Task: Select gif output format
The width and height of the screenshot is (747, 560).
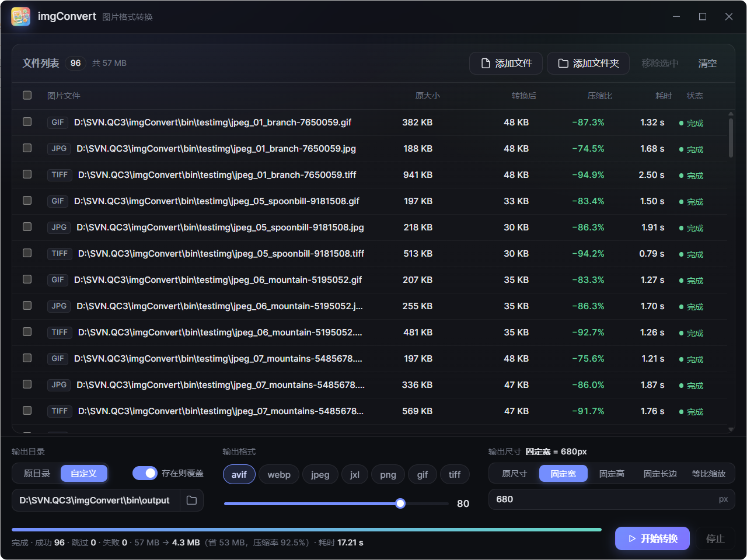Action: 423,474
